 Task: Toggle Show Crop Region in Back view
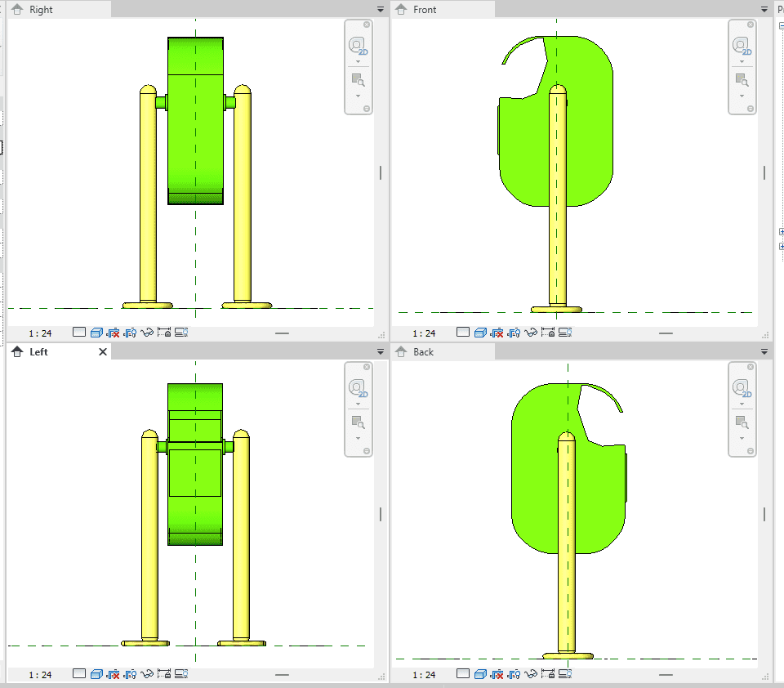click(x=514, y=674)
